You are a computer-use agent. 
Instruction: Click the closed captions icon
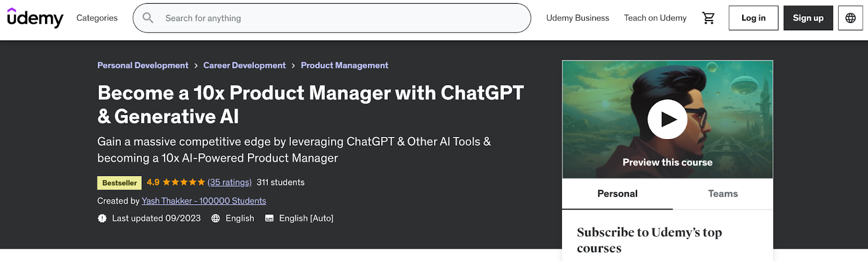click(269, 218)
